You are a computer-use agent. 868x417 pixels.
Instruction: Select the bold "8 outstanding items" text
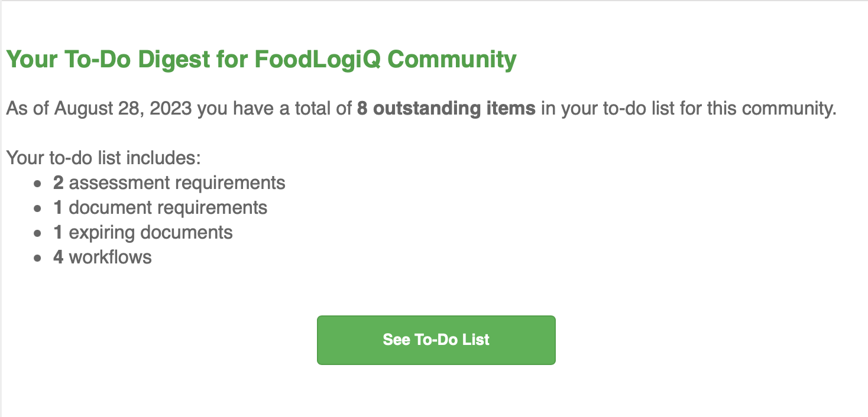446,109
